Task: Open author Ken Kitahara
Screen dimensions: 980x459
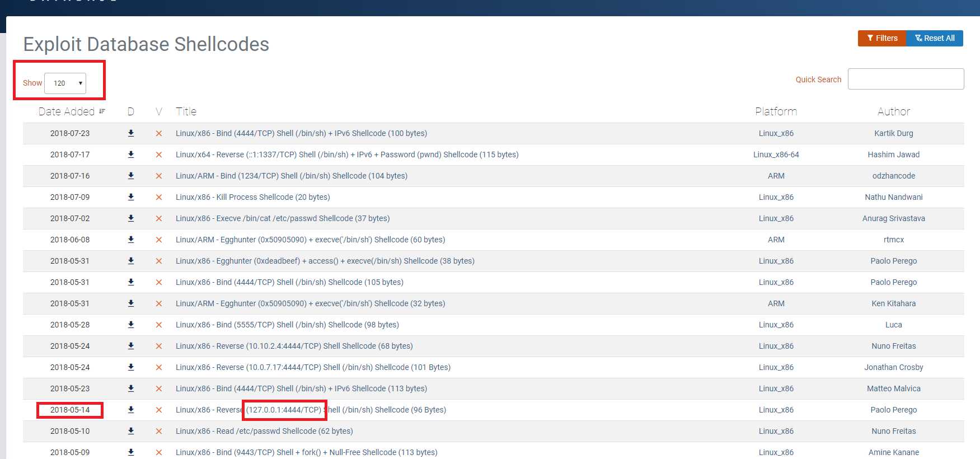Action: pyautogui.click(x=894, y=303)
